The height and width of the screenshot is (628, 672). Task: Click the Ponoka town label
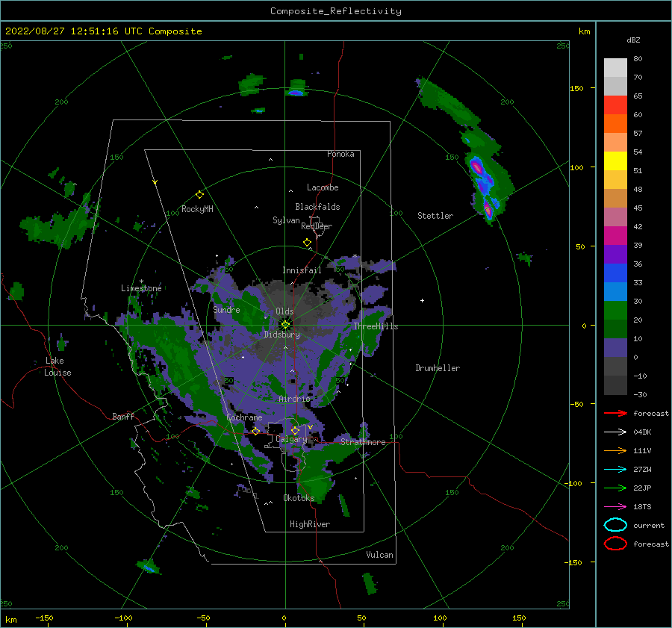[340, 154]
